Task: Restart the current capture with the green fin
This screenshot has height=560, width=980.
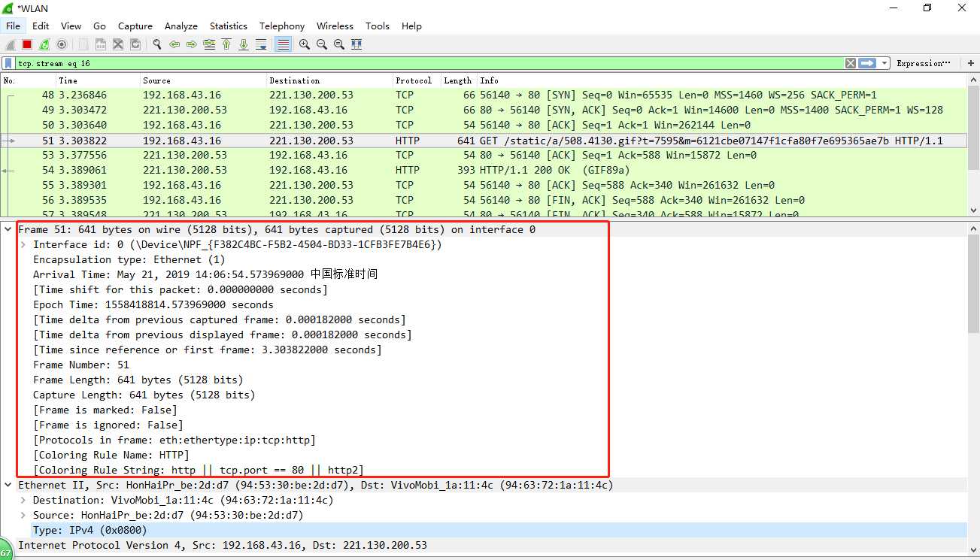Action: tap(44, 44)
